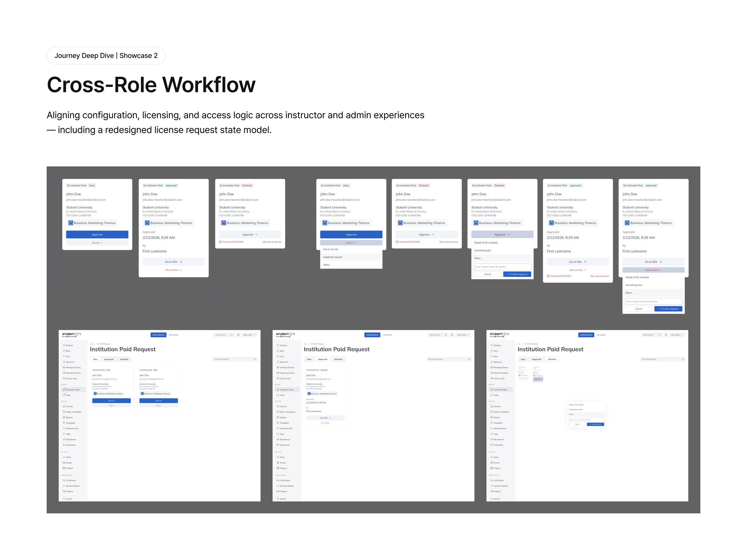Click Go to Site on card in dashed frame
Screen dimensions: 747x560
pyautogui.click(x=173, y=262)
